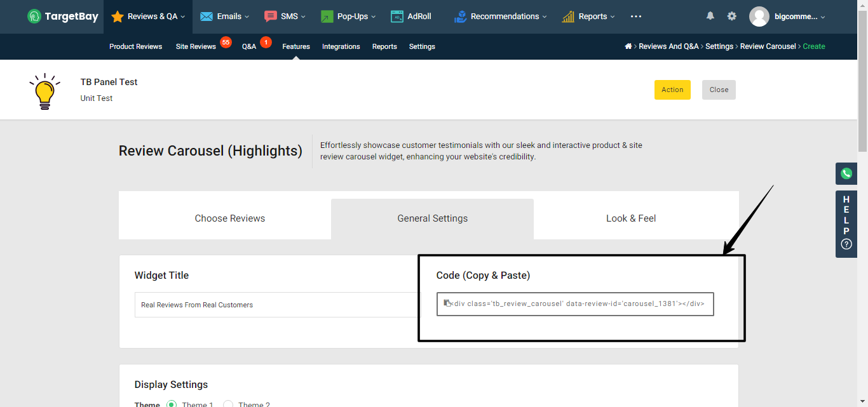Switch to the Choose Reviews tab
868x407 pixels.
pyautogui.click(x=230, y=218)
